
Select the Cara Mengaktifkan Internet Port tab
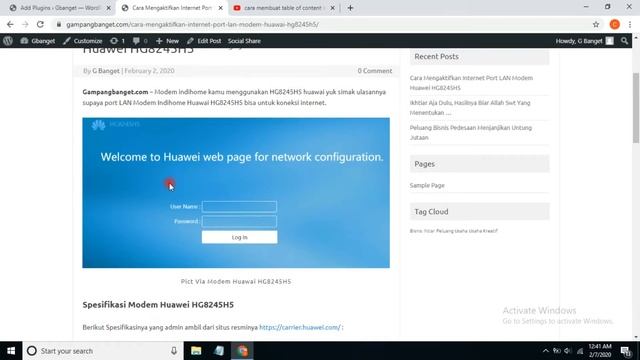click(x=172, y=8)
